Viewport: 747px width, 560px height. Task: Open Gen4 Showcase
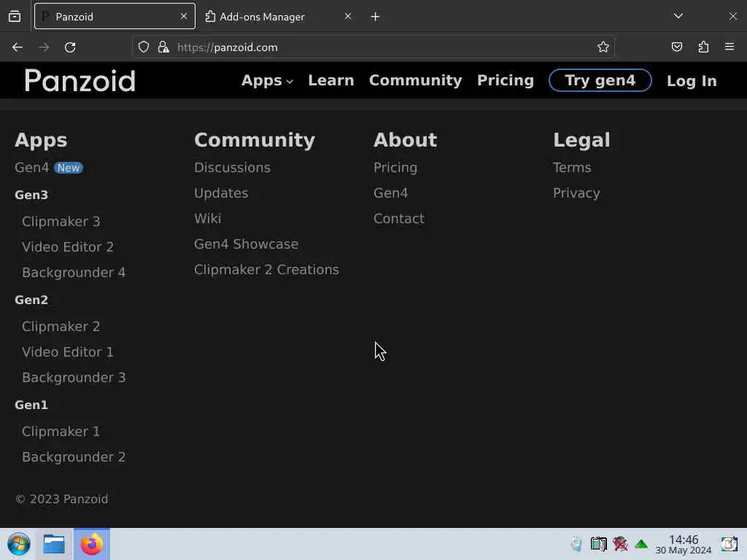point(247,244)
